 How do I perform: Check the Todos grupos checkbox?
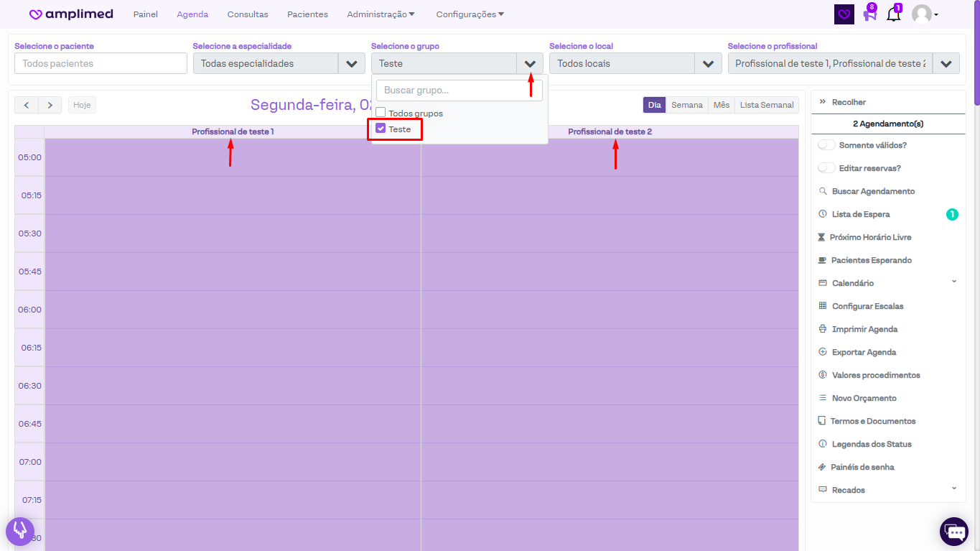(381, 113)
